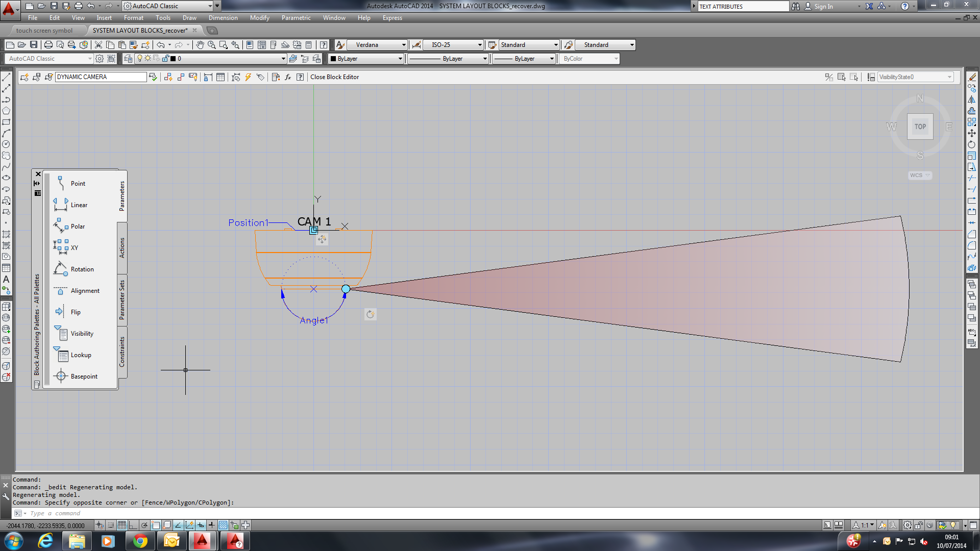This screenshot has height=551, width=980.
Task: Open the Parametric menu
Action: point(296,18)
